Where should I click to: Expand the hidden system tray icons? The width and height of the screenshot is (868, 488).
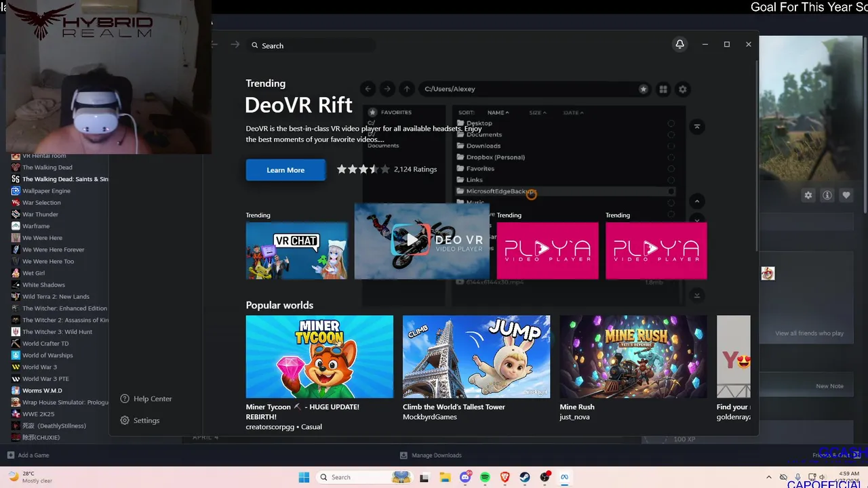click(768, 477)
